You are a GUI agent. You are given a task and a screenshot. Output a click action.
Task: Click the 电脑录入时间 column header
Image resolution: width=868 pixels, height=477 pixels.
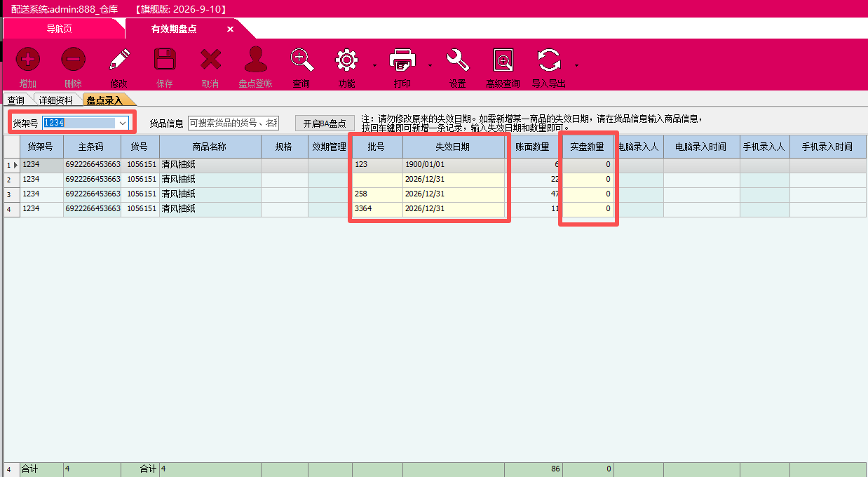coord(701,147)
